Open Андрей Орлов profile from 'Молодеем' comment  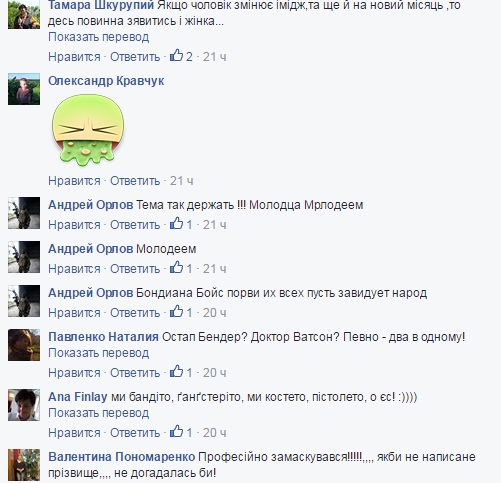pyautogui.click(x=90, y=249)
